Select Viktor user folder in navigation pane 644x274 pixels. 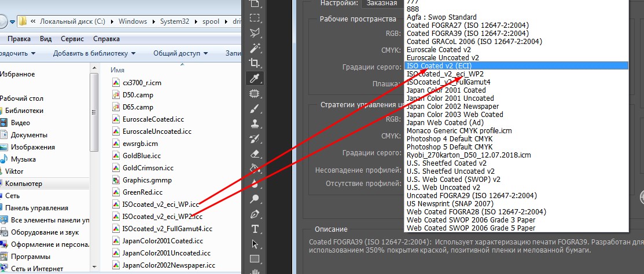pyautogui.click(x=14, y=171)
